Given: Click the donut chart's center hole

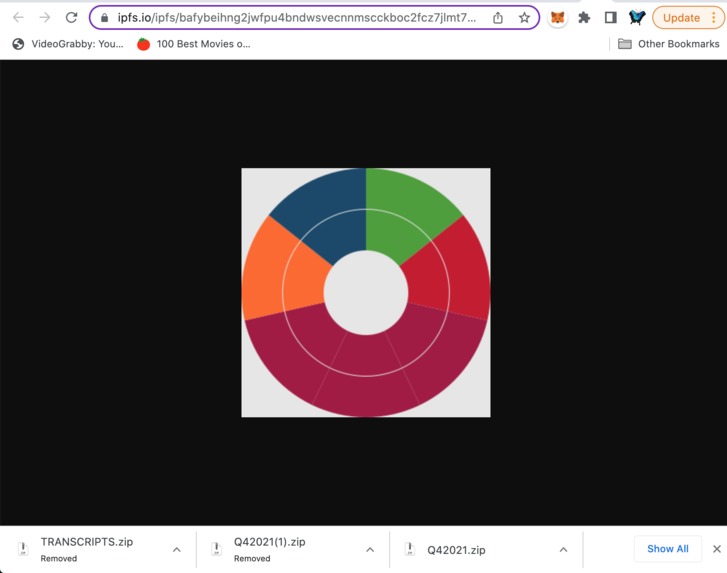Looking at the screenshot, I should click(x=366, y=293).
